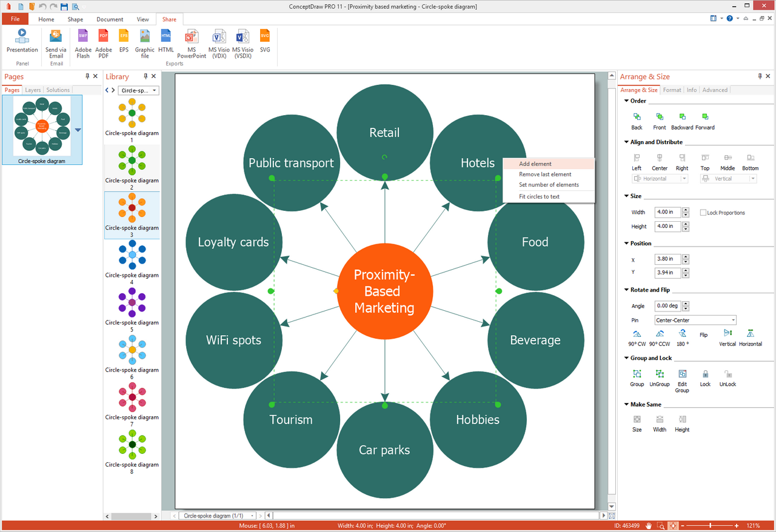Select Fit circles to text
The height and width of the screenshot is (532, 776).
539,196
